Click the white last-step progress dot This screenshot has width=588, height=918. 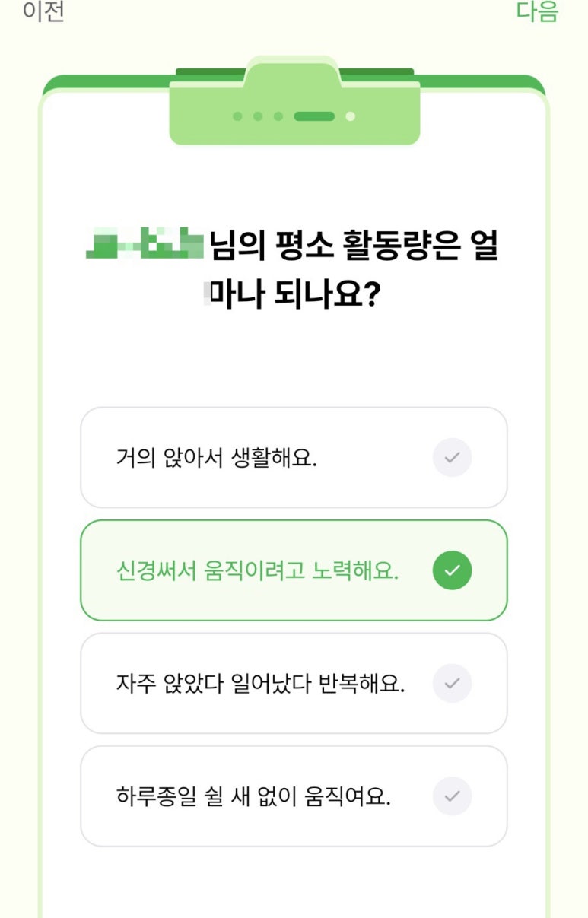(350, 116)
